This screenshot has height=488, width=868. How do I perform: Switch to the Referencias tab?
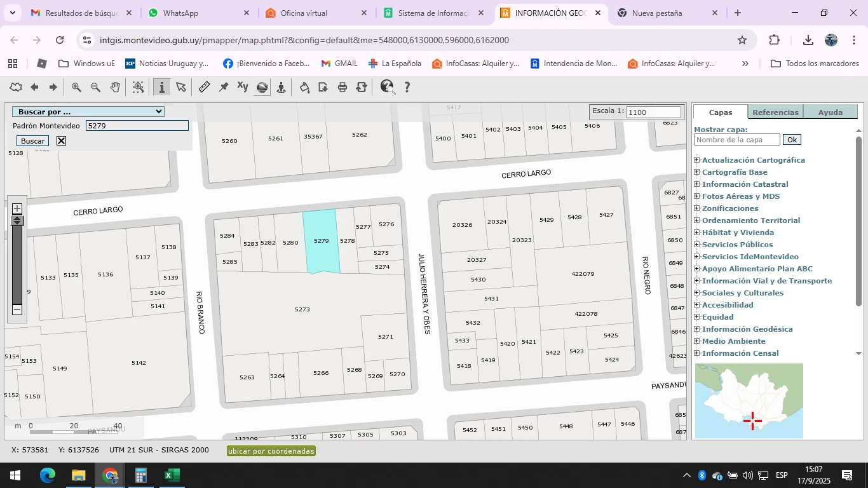coord(775,112)
